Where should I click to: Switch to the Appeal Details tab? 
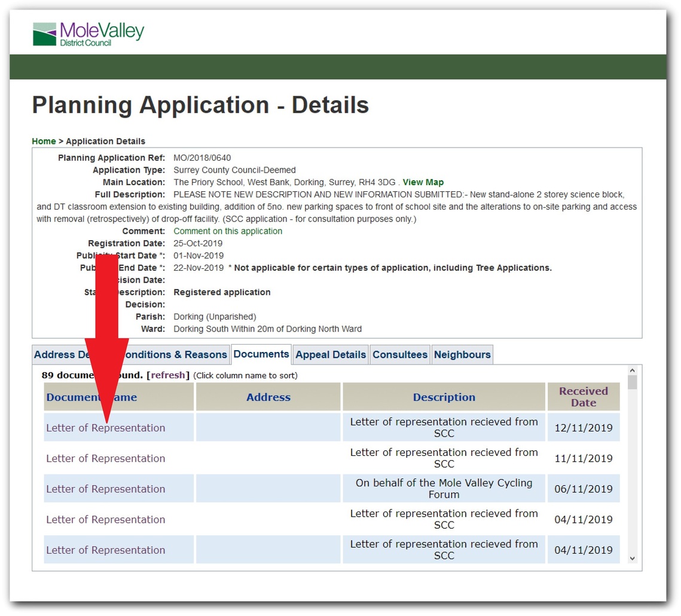(331, 355)
